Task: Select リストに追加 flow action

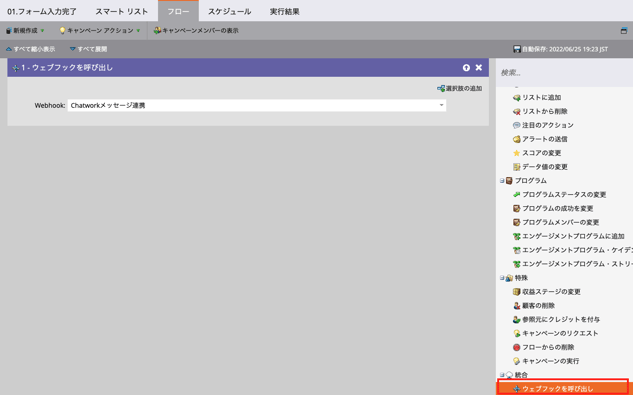Action: (537, 98)
